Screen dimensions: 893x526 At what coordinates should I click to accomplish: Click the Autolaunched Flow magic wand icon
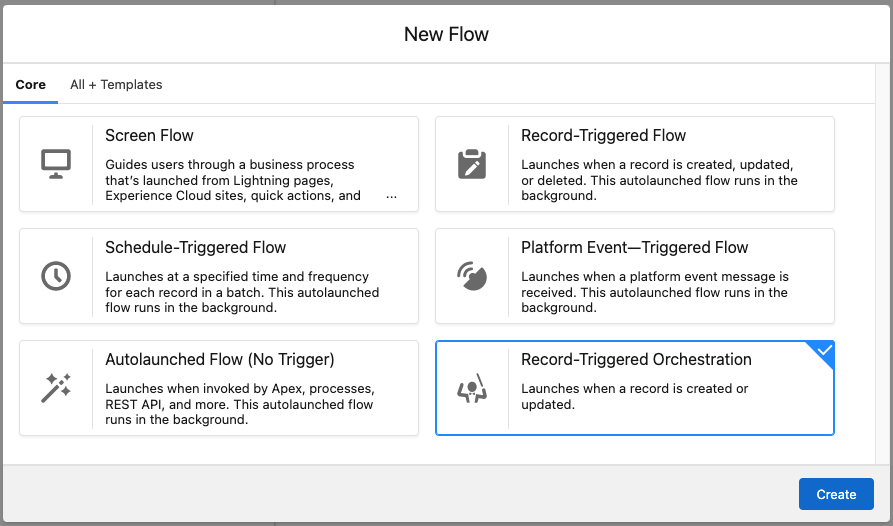pos(55,388)
